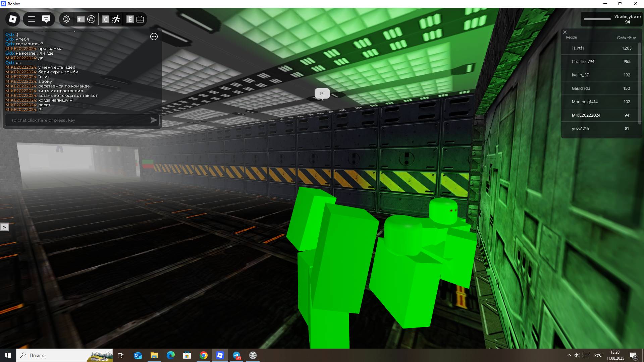Viewport: 644px width, 362px height.
Task: Close the People leaderboard panel
Action: pos(565,32)
